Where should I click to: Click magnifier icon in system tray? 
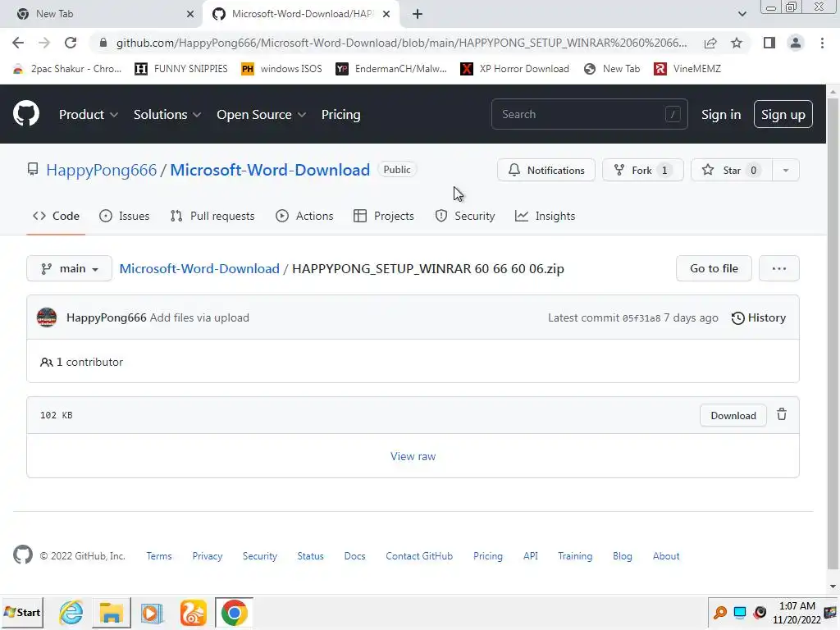tap(720, 612)
